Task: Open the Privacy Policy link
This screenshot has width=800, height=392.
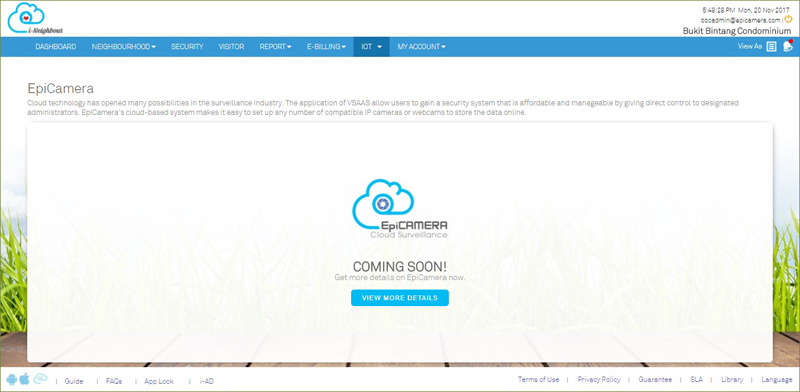Action: pyautogui.click(x=599, y=380)
